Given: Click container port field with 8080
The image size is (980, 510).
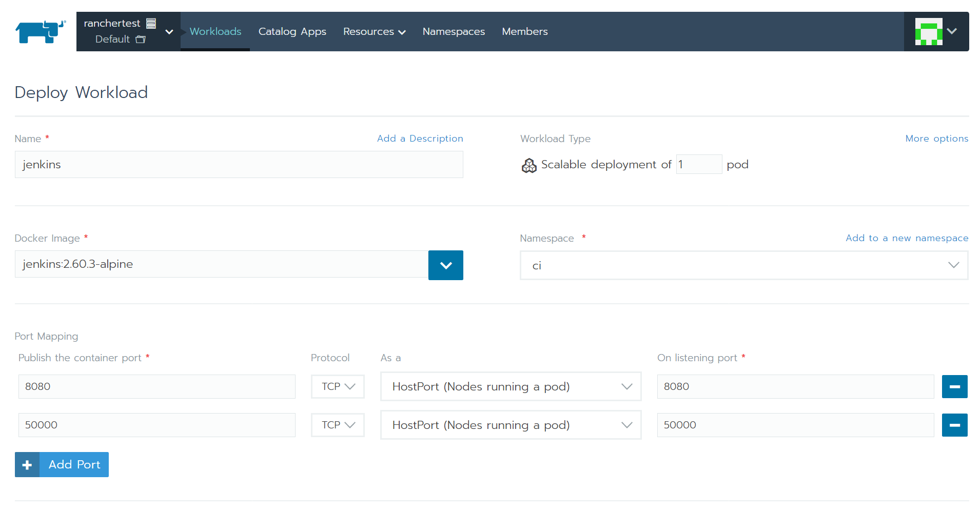Looking at the screenshot, I should 157,386.
